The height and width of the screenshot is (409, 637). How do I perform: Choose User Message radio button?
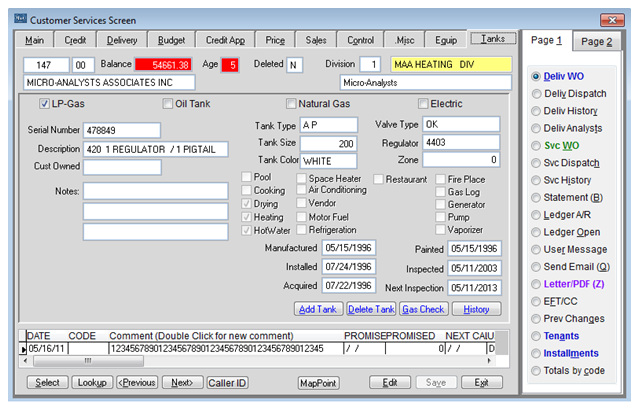[536, 249]
